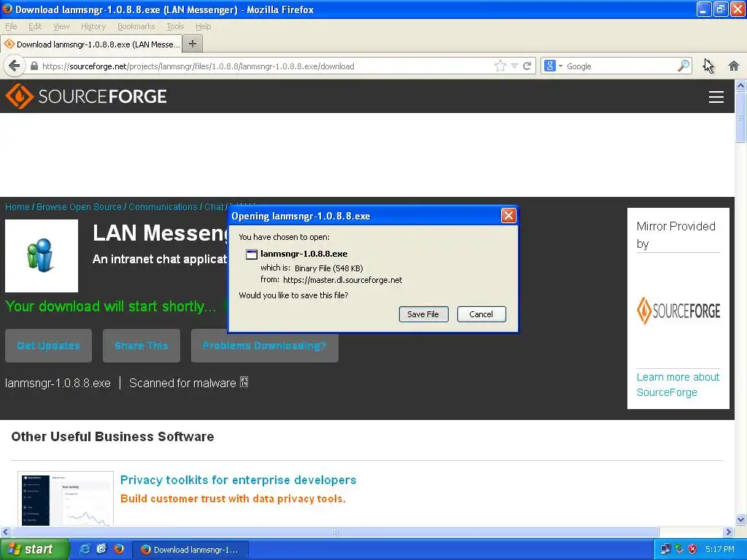Open the bookmark dropdown arrow beside the star
Viewport: 747px width, 560px height.
click(514, 66)
